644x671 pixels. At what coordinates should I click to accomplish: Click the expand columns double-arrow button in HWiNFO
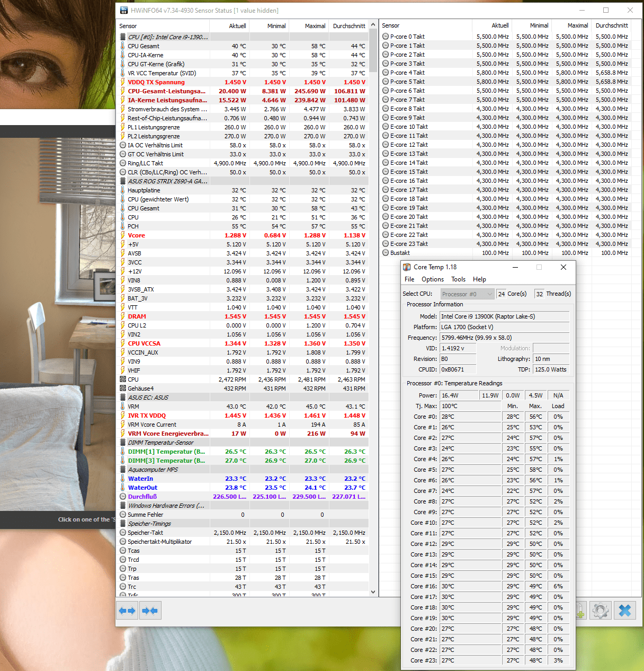pyautogui.click(x=128, y=611)
